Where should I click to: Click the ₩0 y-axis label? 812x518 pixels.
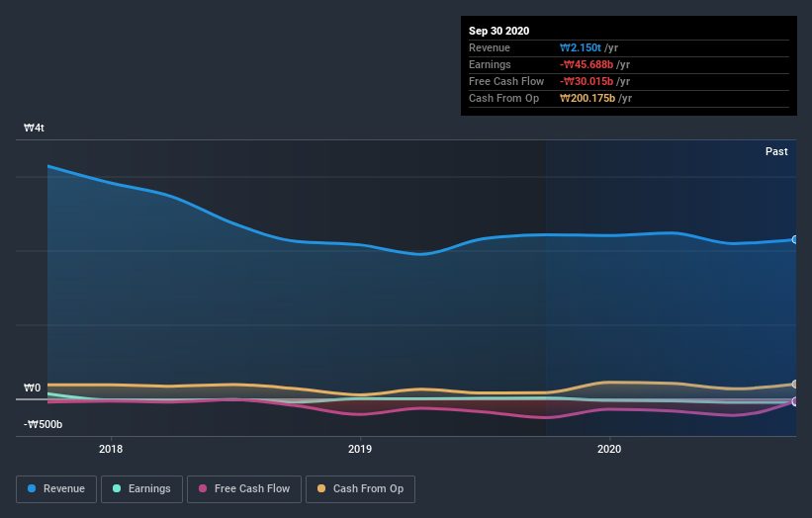click(x=32, y=388)
